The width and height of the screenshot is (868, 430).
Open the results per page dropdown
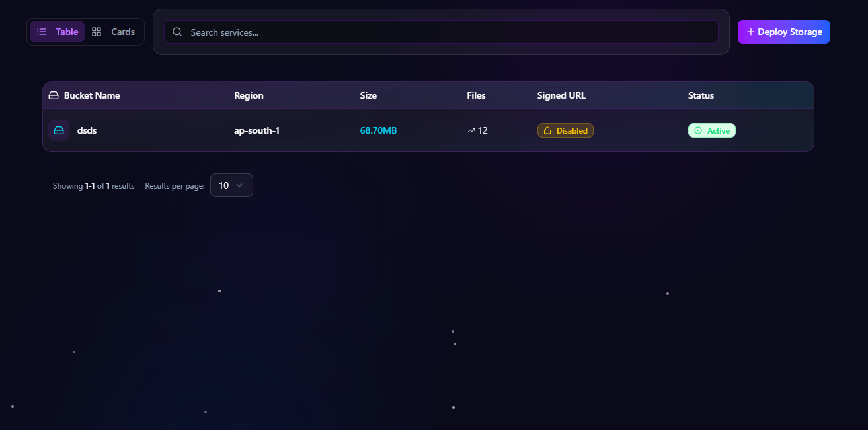tap(231, 185)
